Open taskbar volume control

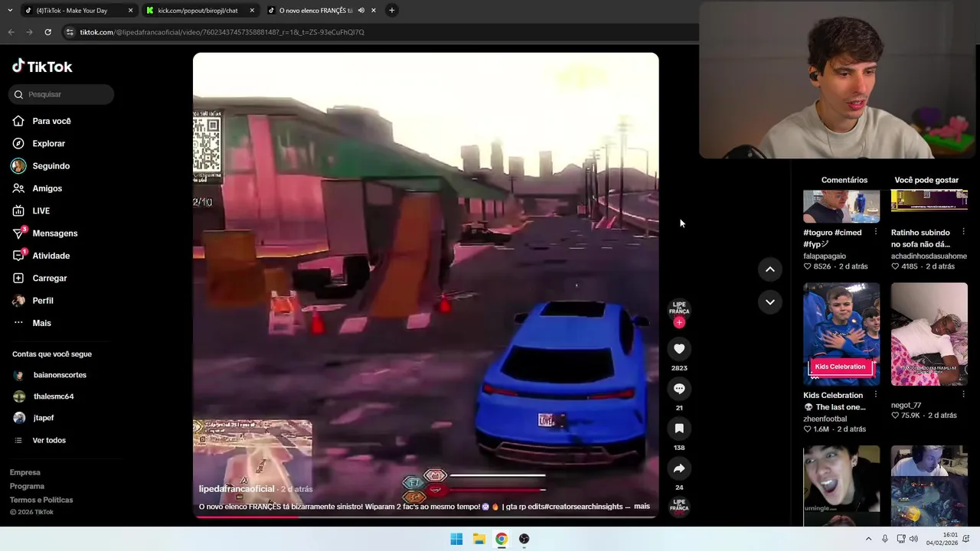(x=913, y=539)
